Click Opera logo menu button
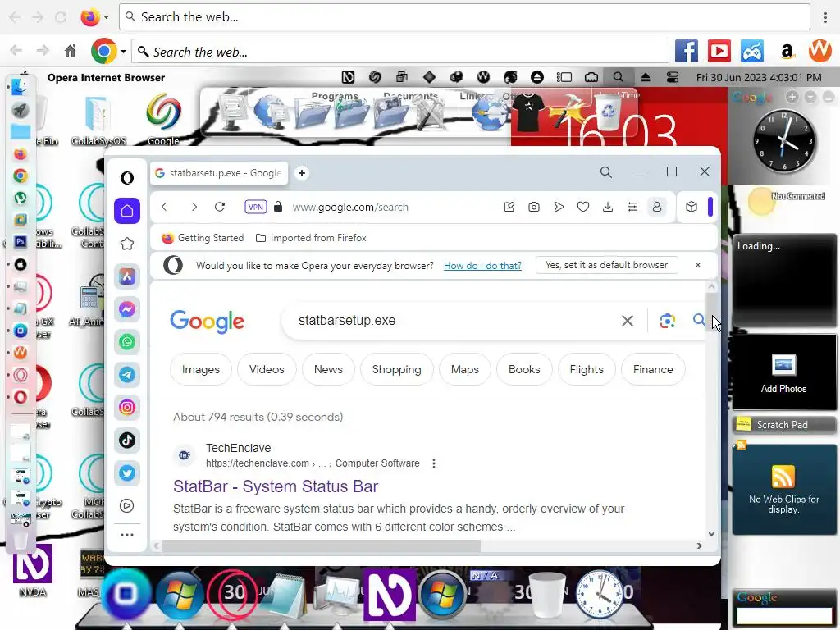Viewport: 840px width, 630px height. point(127,177)
